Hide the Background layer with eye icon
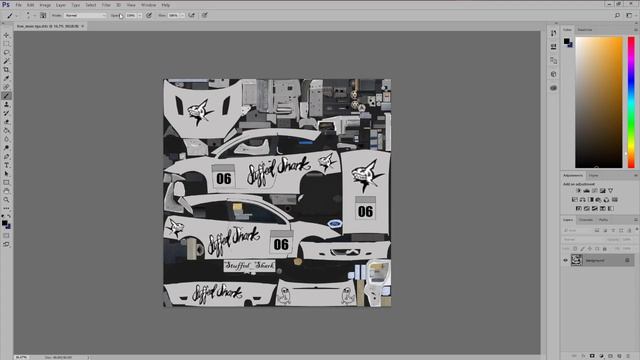640x360 pixels. pos(566,260)
